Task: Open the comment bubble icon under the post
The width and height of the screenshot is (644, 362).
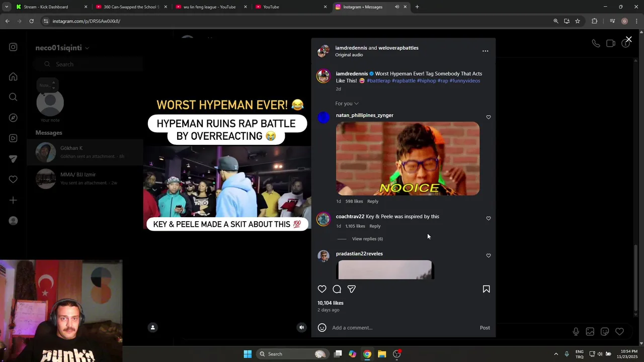Action: [337, 289]
